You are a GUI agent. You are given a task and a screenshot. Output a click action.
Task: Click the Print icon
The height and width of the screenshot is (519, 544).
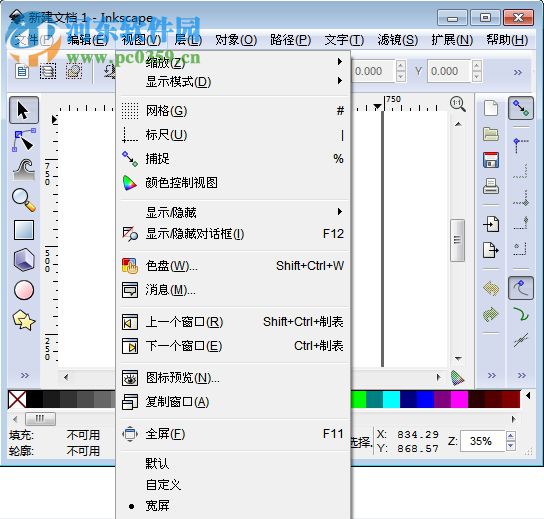click(x=491, y=186)
